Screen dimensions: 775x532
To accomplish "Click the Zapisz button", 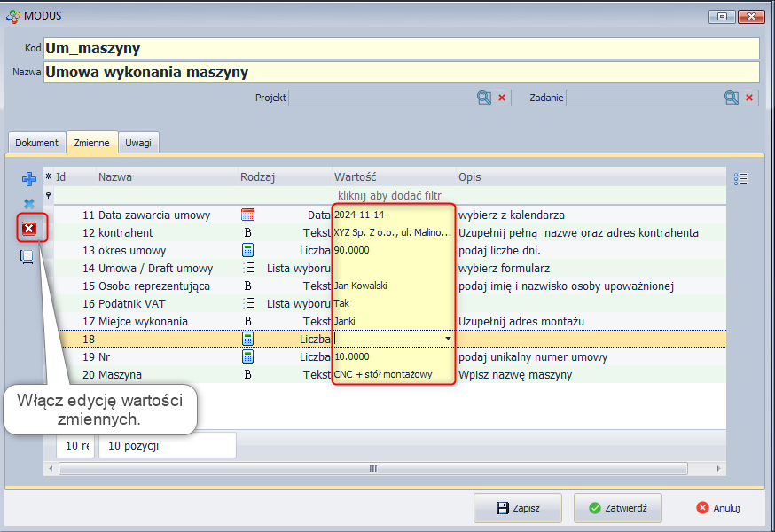I will click(518, 508).
